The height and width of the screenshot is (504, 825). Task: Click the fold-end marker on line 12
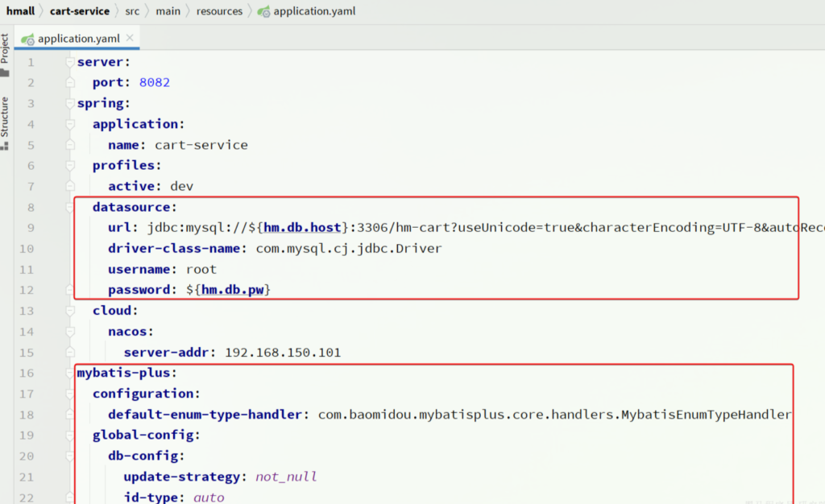pyautogui.click(x=71, y=290)
